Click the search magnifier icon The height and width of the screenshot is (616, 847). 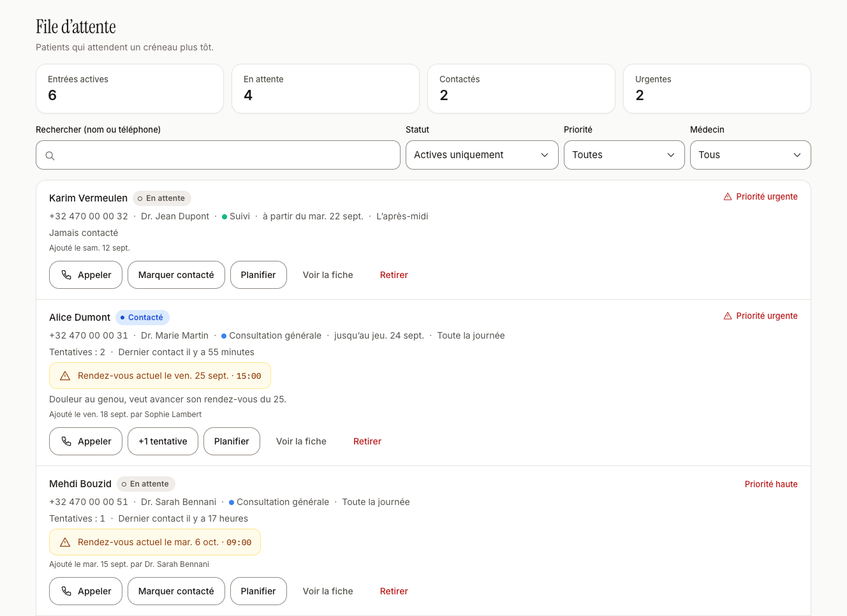click(x=50, y=156)
